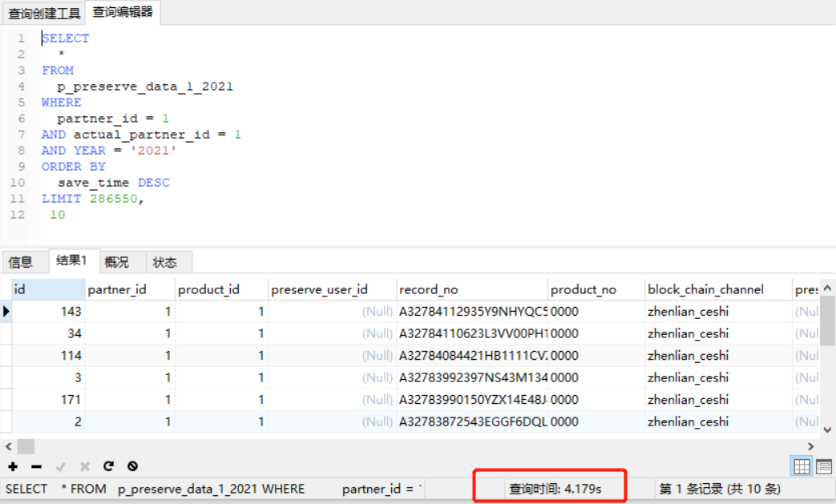Select id cell with value 171

click(x=48, y=400)
